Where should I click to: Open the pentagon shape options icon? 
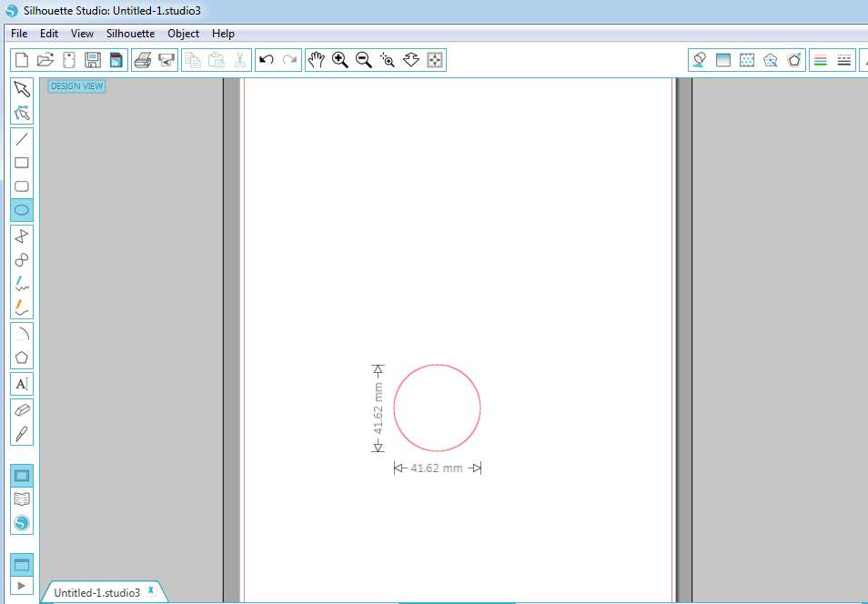coord(794,60)
